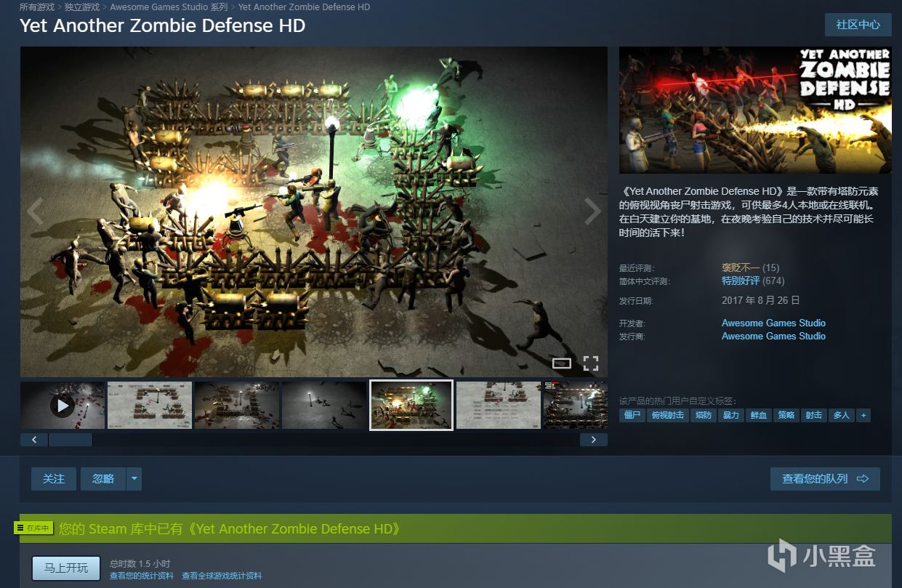Screen dimensions: 902x588
Task: Open 社区中心 button
Action: [858, 25]
